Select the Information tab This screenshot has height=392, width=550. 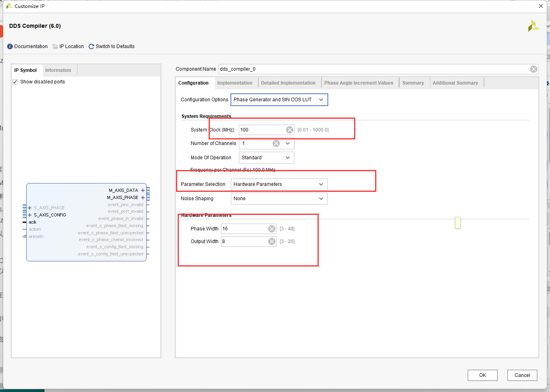[x=58, y=70]
